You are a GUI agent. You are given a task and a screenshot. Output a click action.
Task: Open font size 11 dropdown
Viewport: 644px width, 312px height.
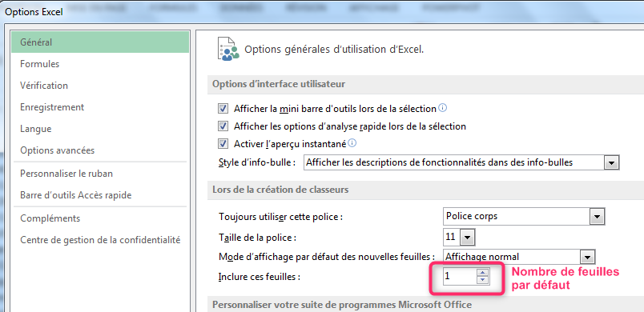(x=468, y=238)
